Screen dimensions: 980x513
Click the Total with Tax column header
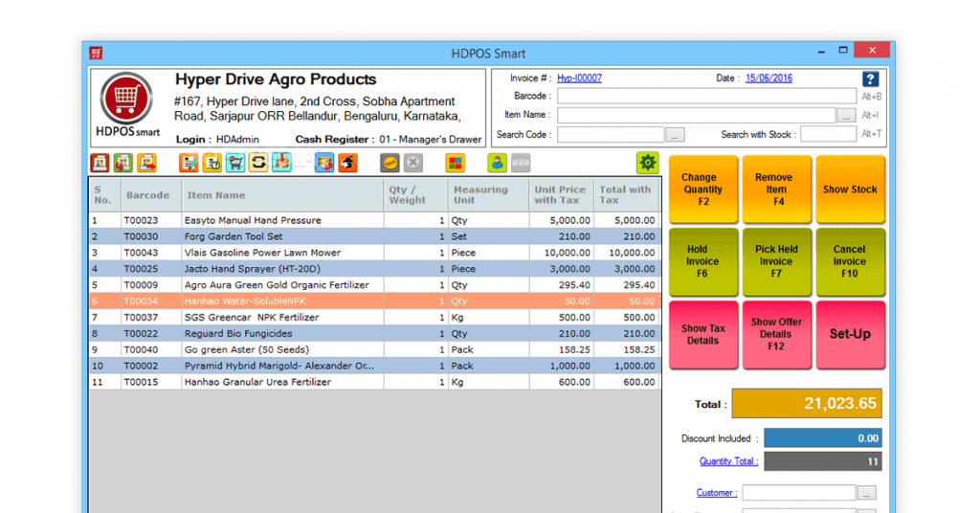(x=626, y=195)
